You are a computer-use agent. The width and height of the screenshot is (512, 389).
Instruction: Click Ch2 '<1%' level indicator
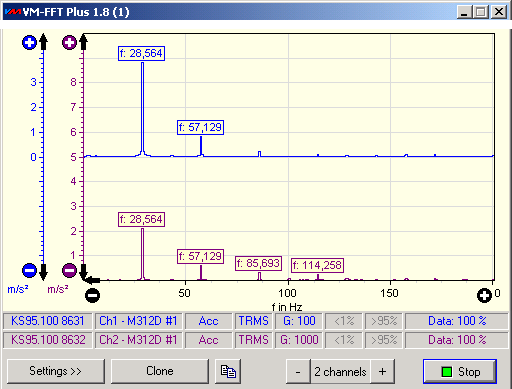point(344,340)
